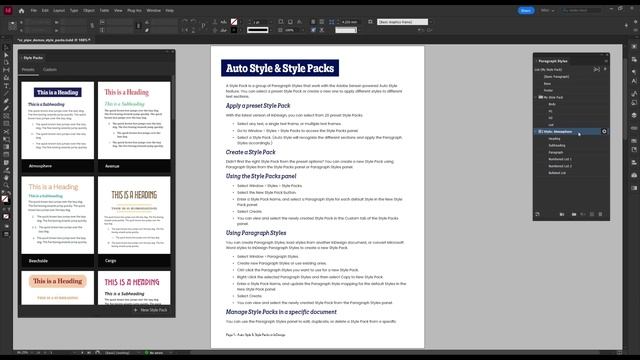Select the Bulleted List paragraph style
This screenshot has width=640, height=360.
(x=557, y=173)
